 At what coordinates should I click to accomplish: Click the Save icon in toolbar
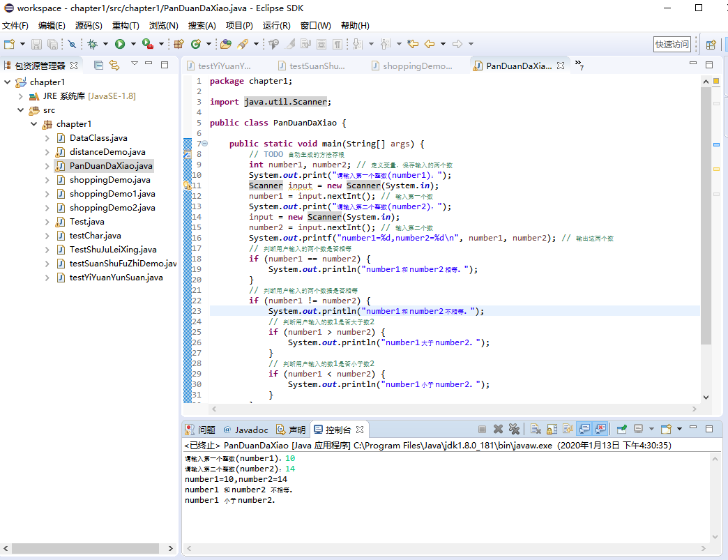[x=36, y=44]
